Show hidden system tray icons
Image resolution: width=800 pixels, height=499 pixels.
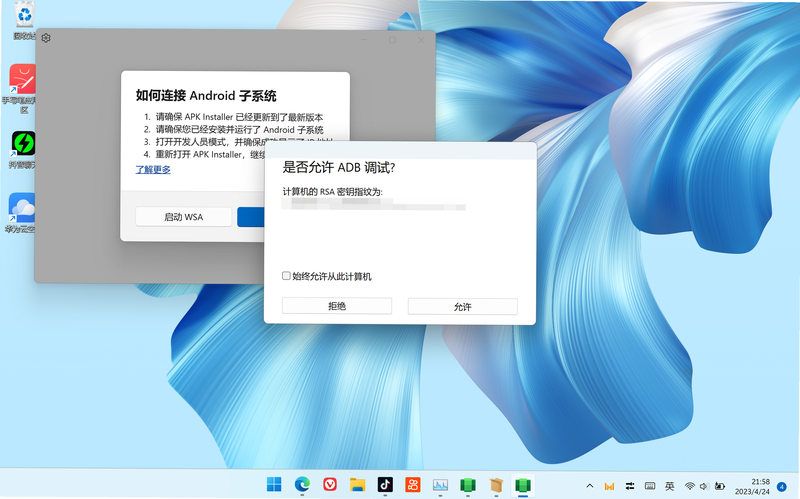[x=590, y=486]
